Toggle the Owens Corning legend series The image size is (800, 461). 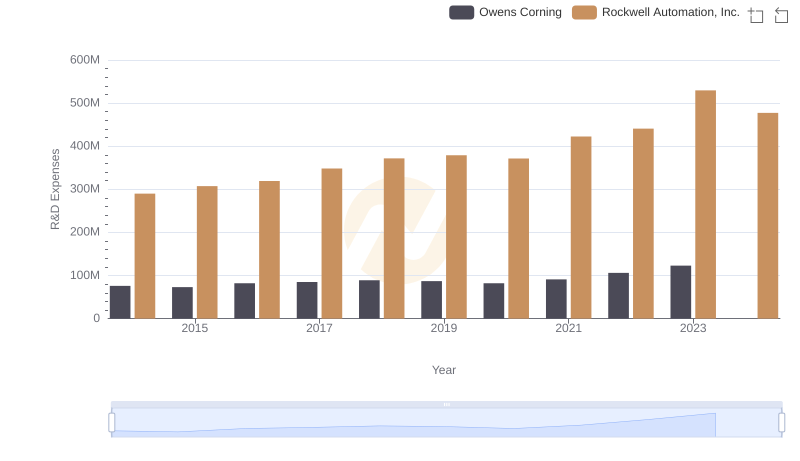click(x=505, y=12)
